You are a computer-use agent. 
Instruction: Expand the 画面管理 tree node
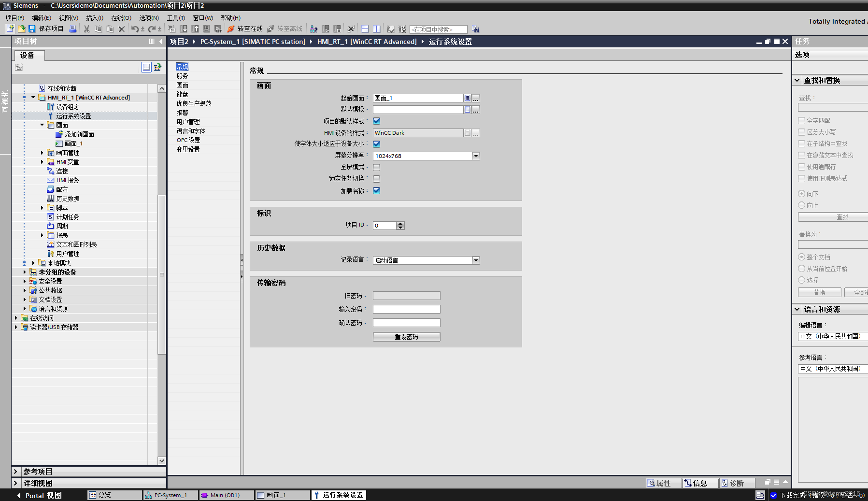coord(42,152)
